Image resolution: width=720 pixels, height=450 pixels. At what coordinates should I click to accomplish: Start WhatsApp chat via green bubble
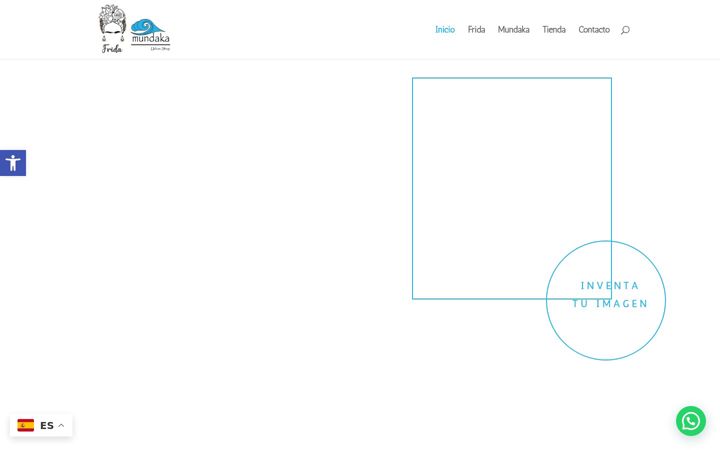click(x=691, y=421)
